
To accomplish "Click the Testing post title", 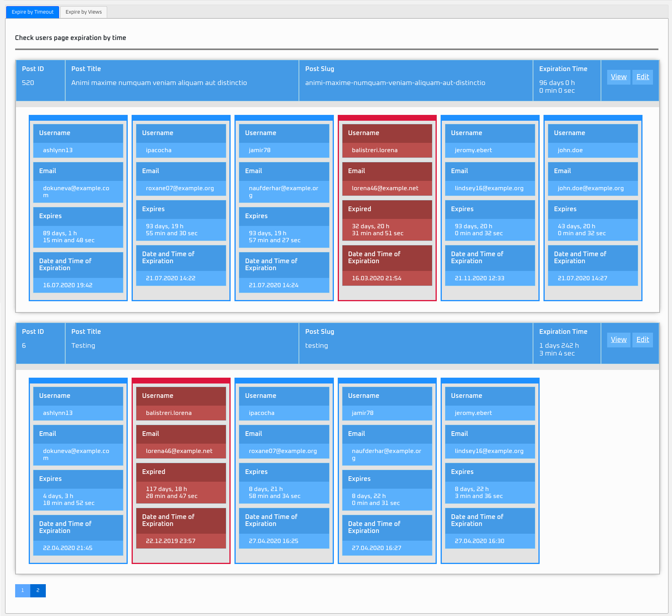I will [83, 345].
